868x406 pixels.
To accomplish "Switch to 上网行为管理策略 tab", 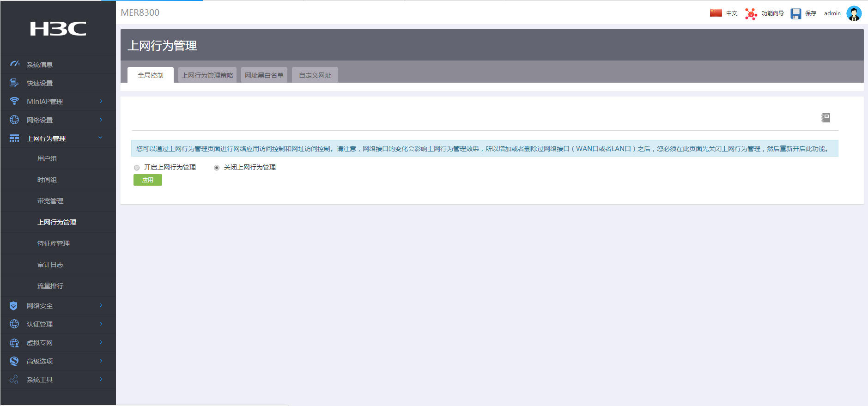I will 207,75.
